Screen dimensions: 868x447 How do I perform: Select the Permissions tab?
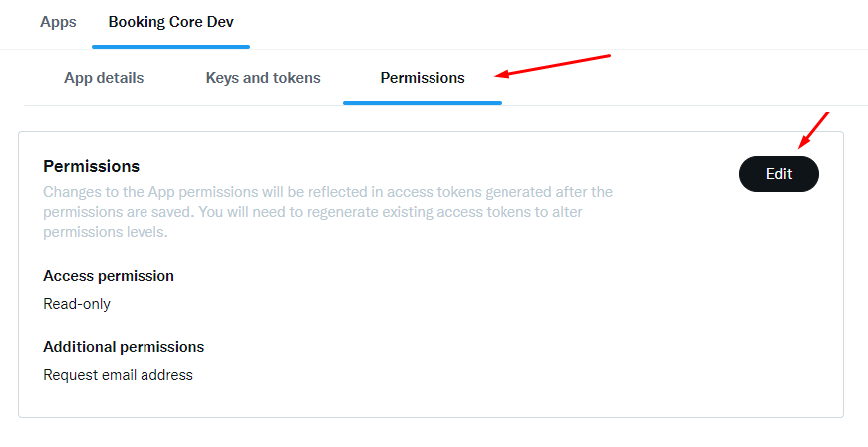click(423, 78)
